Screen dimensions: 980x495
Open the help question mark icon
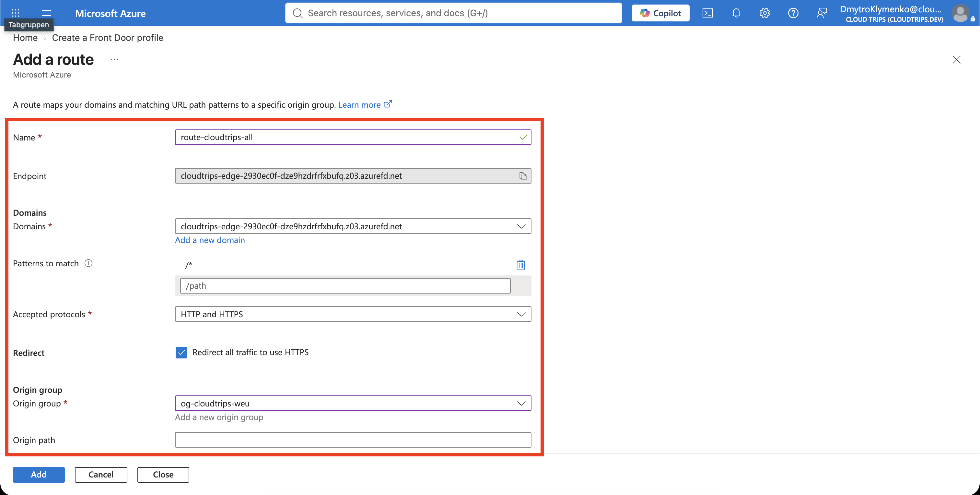793,13
